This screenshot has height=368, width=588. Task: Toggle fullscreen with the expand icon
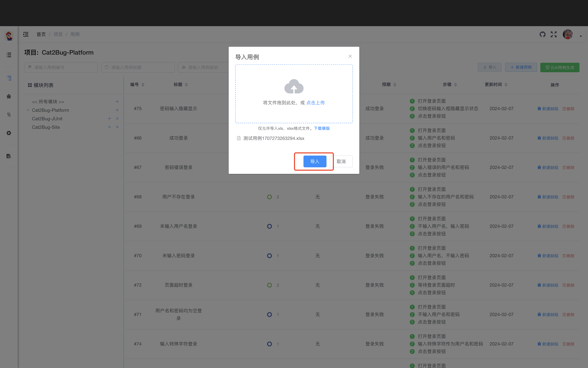pos(554,34)
